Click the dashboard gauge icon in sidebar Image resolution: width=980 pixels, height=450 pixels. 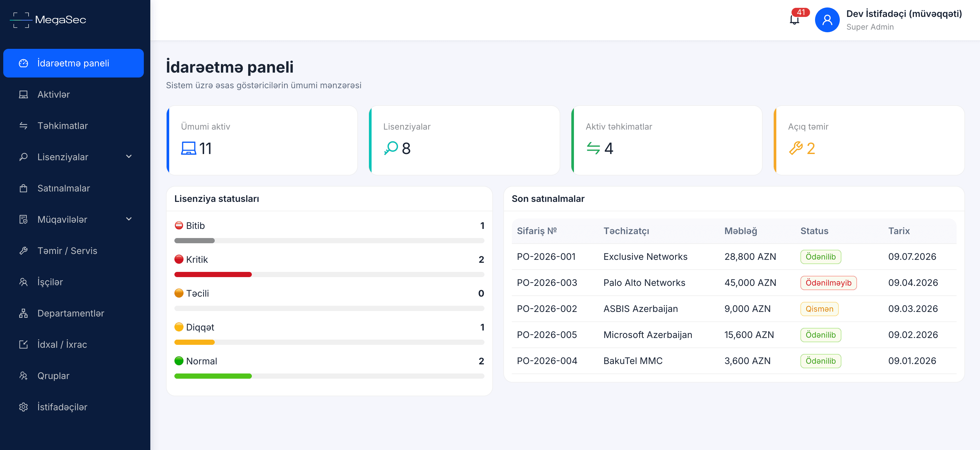(x=23, y=63)
